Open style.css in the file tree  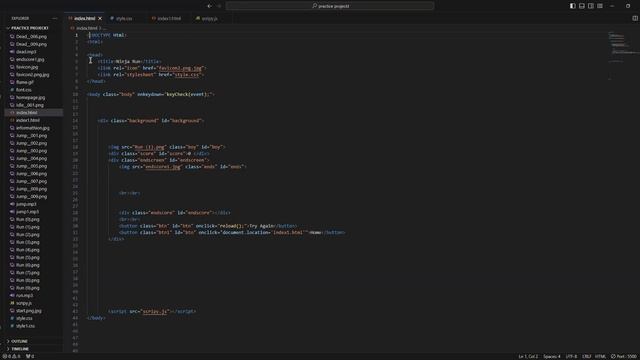(x=24, y=318)
